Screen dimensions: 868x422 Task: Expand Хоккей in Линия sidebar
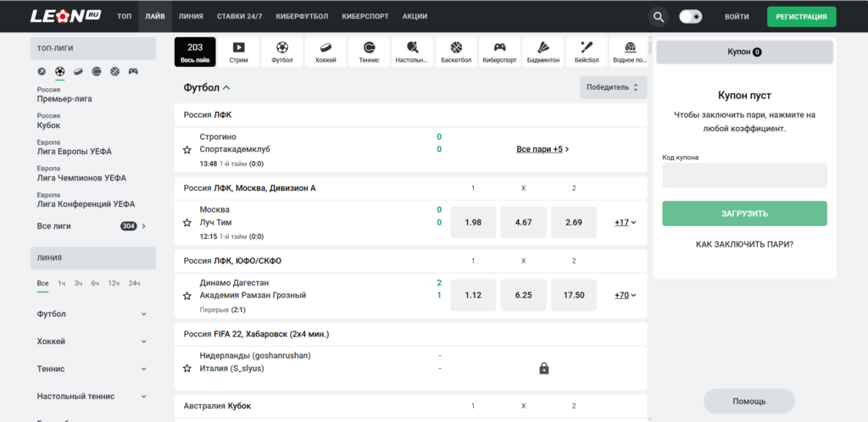tap(92, 341)
